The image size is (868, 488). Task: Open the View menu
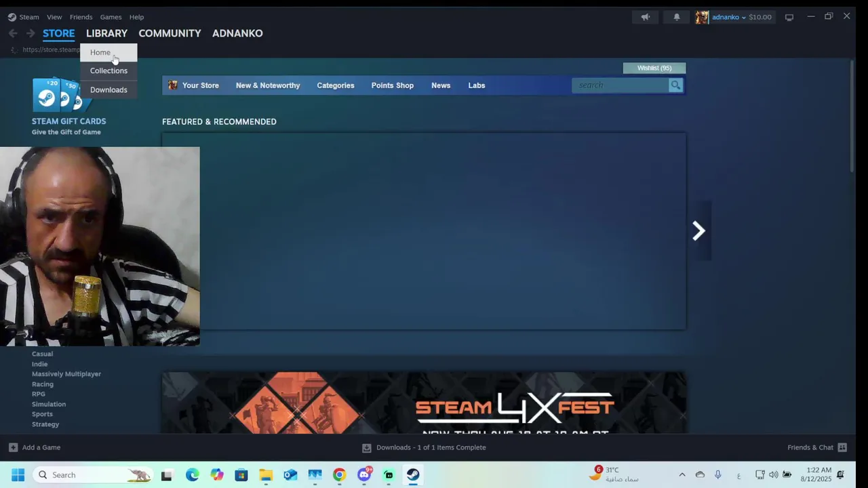click(x=54, y=17)
